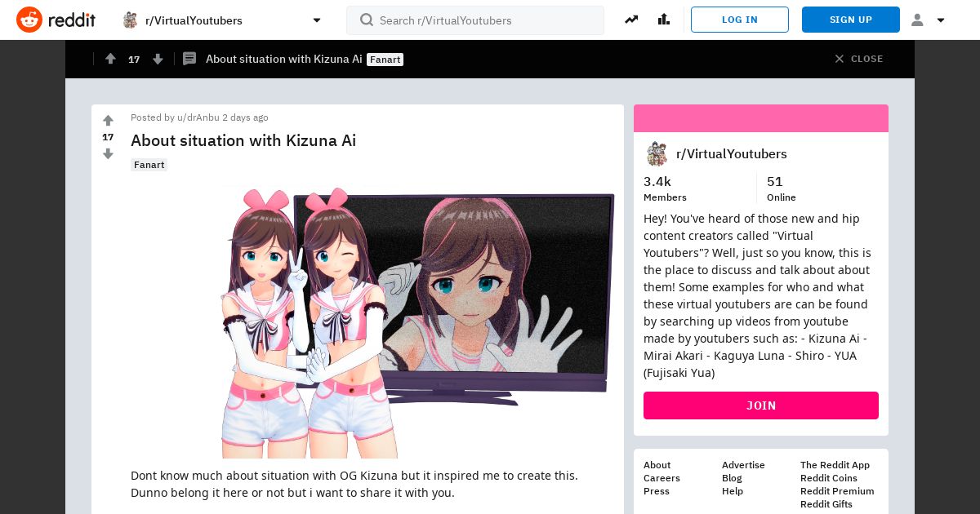Downvote from the black overlay bar
The height and width of the screenshot is (514, 980).
click(x=158, y=59)
